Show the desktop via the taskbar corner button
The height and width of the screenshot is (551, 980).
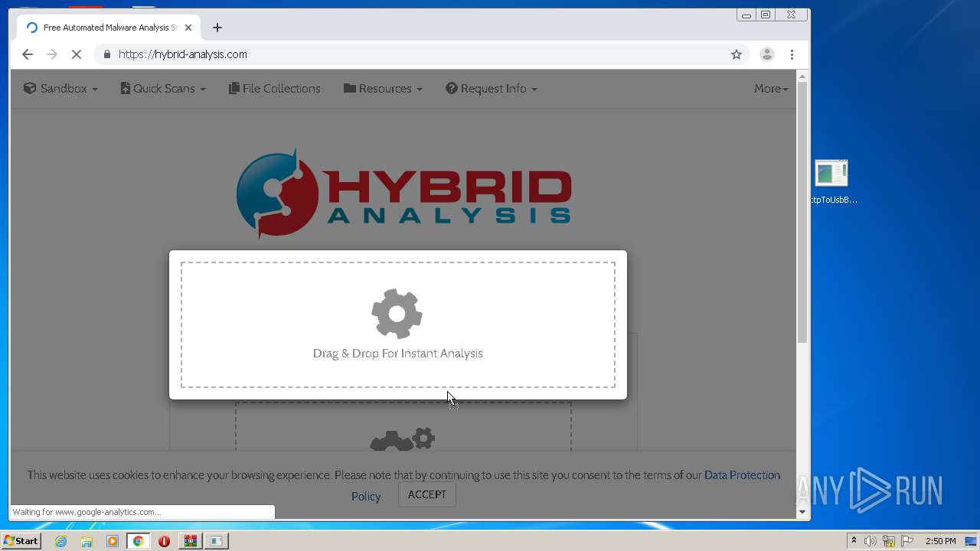pos(971,541)
